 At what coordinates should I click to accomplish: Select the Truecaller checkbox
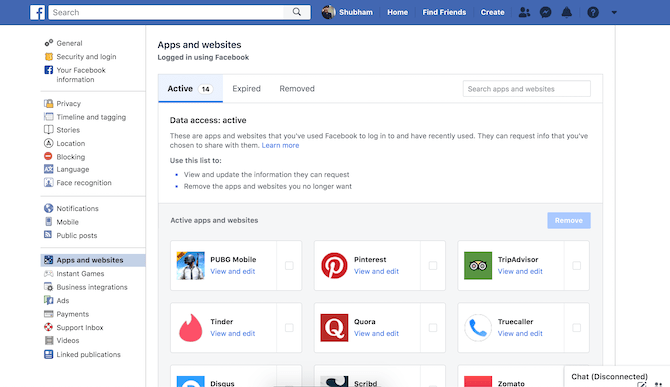[x=576, y=328]
